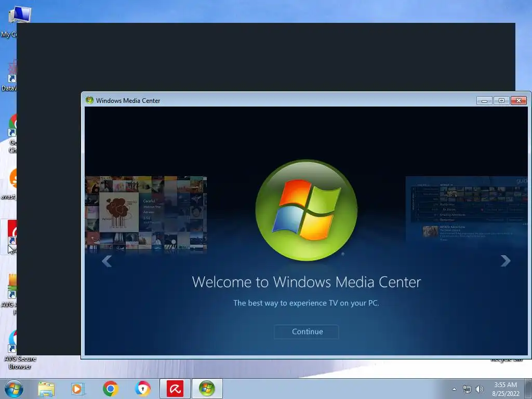Click the Show desktop strip beside the clock
This screenshot has height=399, width=532.
click(528, 389)
